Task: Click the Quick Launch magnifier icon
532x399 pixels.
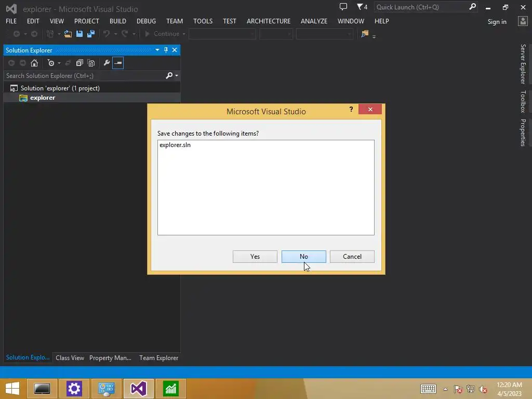Action: point(472,7)
